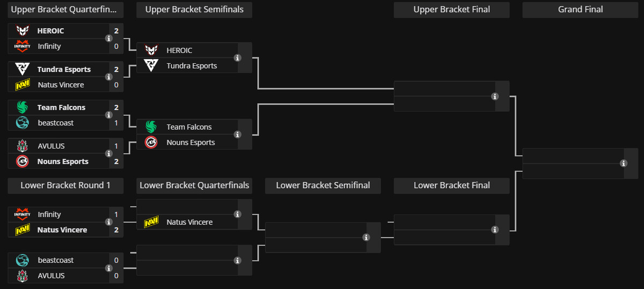This screenshot has height=289, width=644.
Task: Select the Grand Final column header
Action: pos(580,10)
